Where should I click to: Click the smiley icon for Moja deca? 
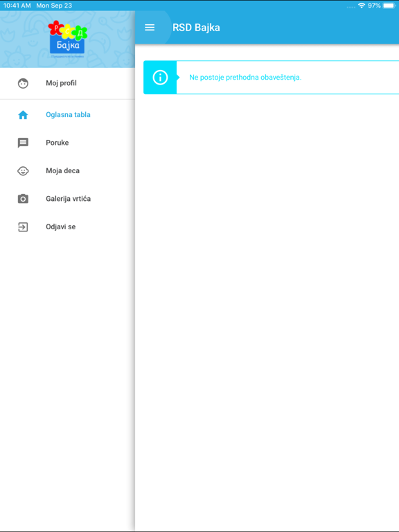[23, 171]
